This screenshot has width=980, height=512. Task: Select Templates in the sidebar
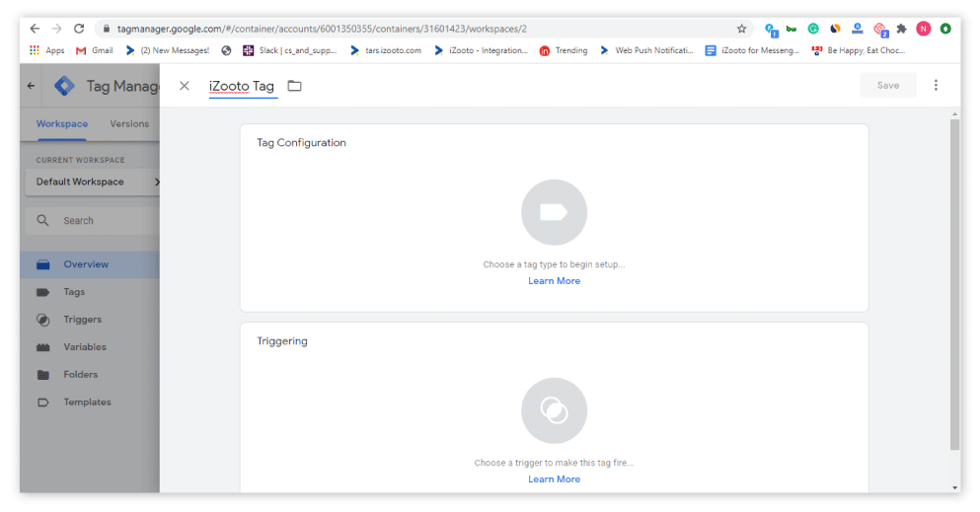(90, 402)
